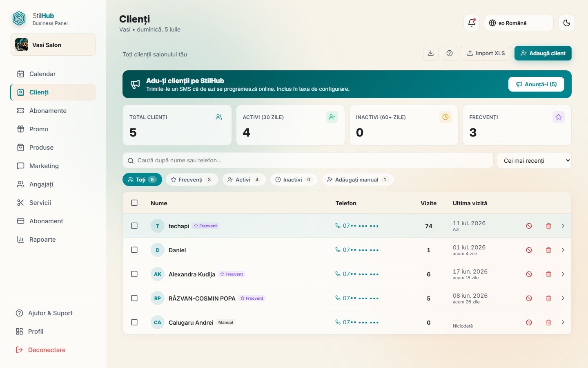Toggle the select-all checkbox in table header

click(x=134, y=203)
